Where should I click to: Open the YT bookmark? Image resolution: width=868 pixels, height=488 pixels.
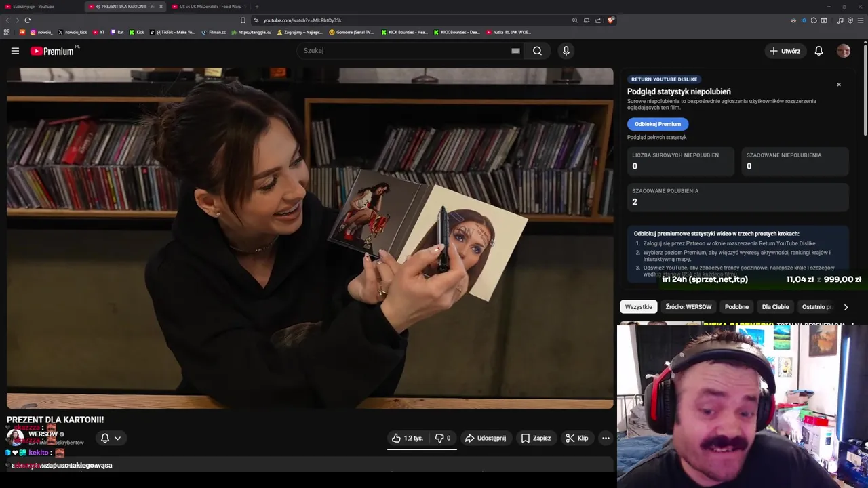[98, 32]
